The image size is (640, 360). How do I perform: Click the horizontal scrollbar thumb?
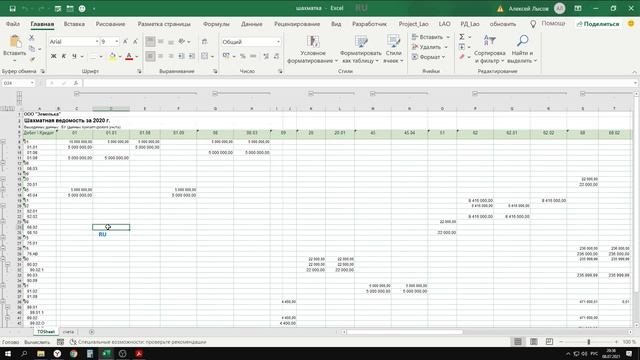405,332
